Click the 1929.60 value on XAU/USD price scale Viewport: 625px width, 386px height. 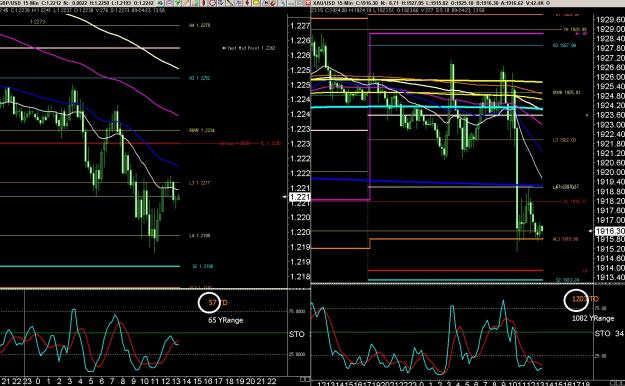click(x=610, y=20)
